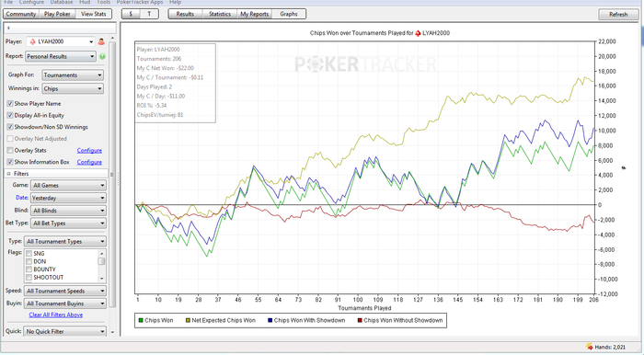Toggle Show Player Name checkbox

pyautogui.click(x=10, y=104)
